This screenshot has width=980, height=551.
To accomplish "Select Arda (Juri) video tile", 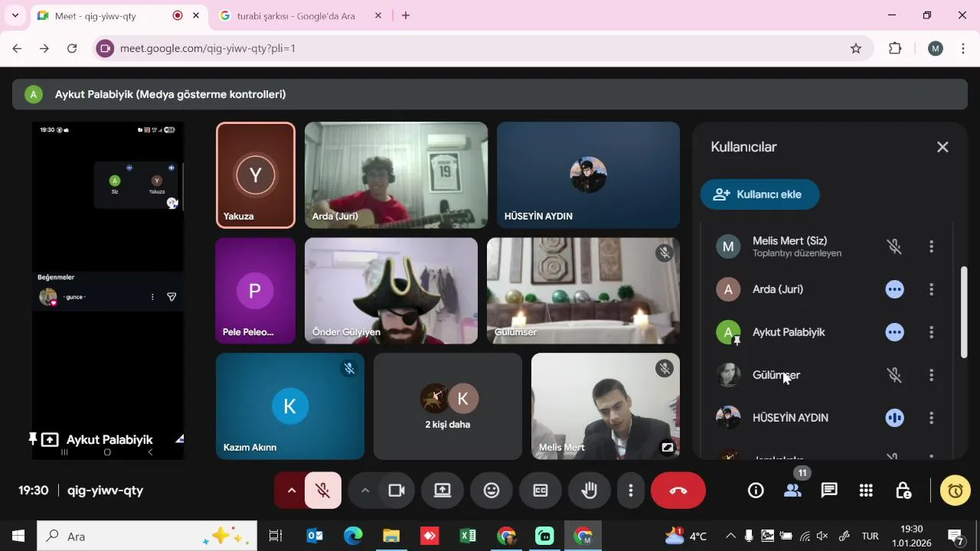I will [396, 175].
